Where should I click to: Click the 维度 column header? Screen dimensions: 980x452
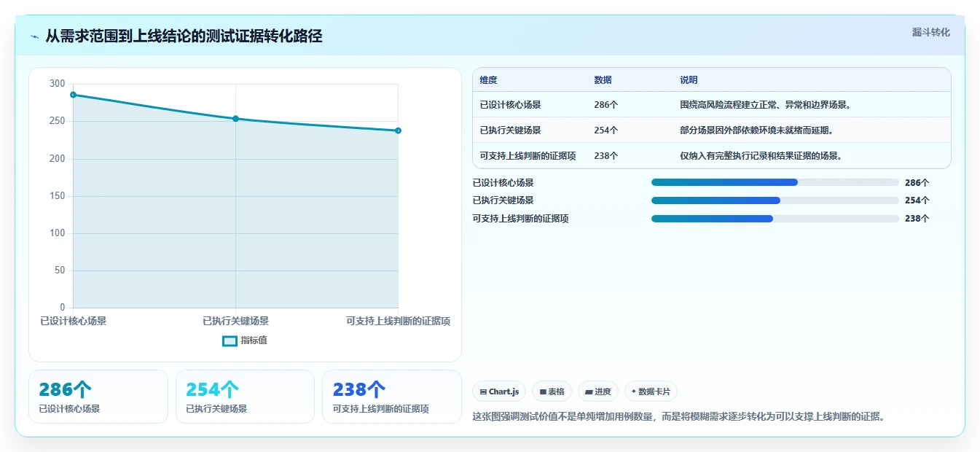488,80
